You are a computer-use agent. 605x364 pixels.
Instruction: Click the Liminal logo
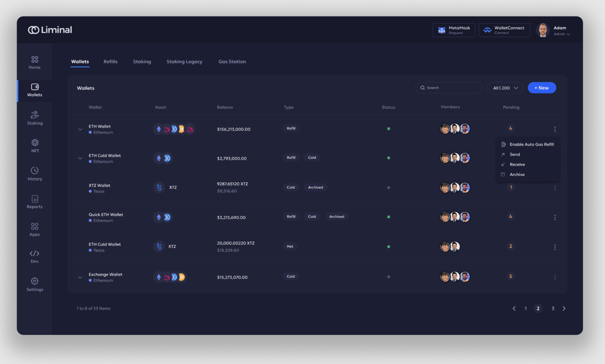pyautogui.click(x=50, y=30)
